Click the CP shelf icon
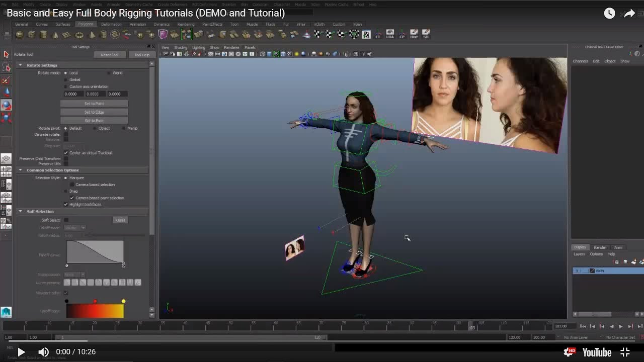This screenshot has height=362, width=644. click(402, 34)
